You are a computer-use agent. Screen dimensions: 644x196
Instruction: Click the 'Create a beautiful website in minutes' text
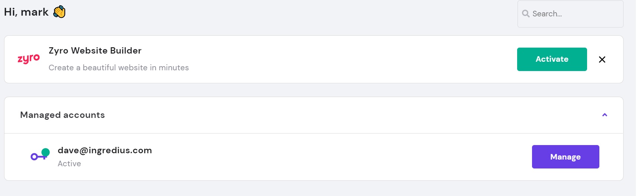point(119,68)
